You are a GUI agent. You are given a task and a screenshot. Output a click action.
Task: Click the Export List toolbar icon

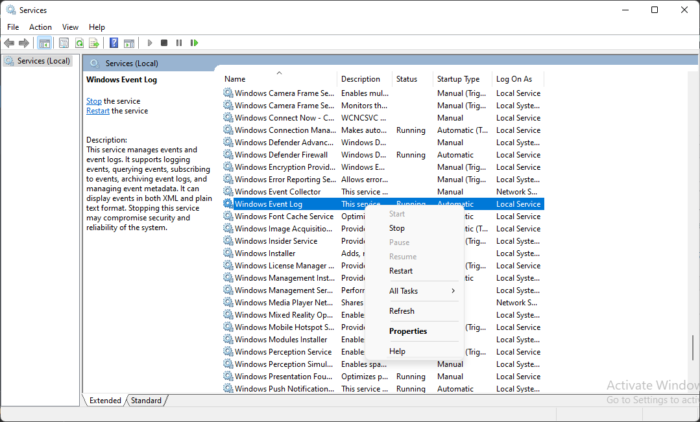(x=94, y=43)
